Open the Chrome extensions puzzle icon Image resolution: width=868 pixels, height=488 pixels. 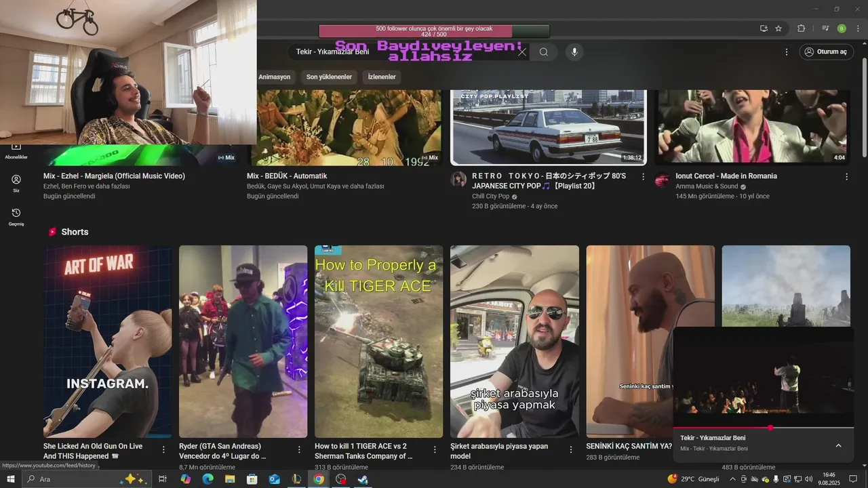[801, 28]
